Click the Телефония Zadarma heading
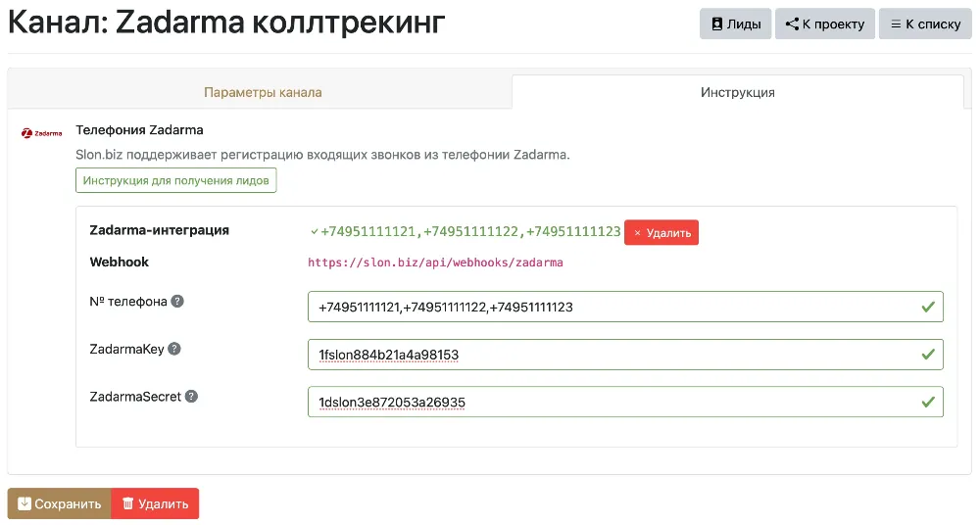 139,130
